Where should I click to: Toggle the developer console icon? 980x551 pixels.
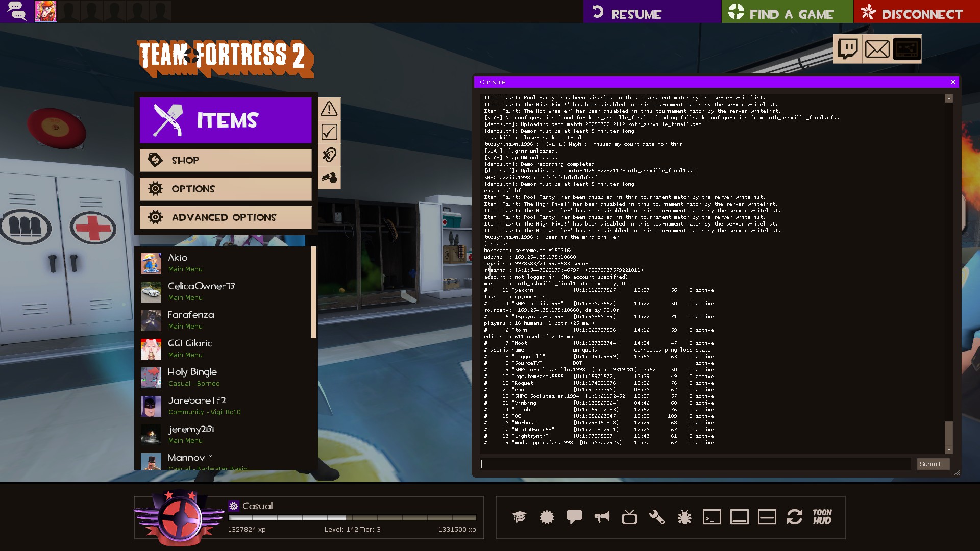712,517
